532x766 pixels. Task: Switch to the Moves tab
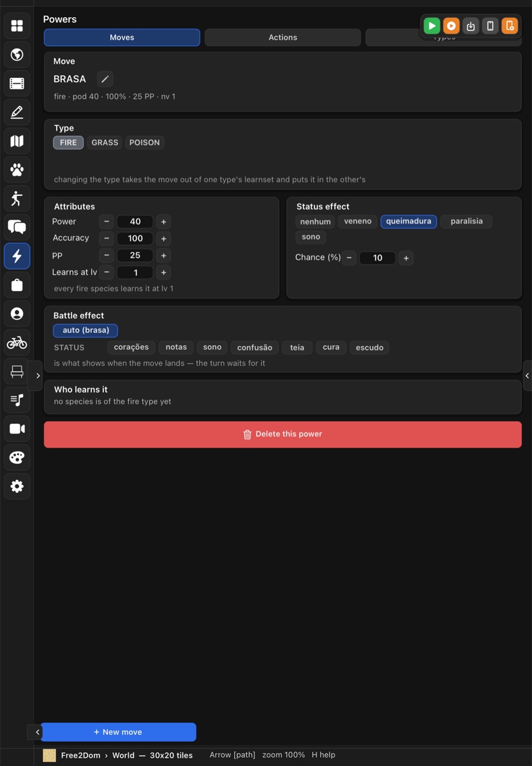pyautogui.click(x=122, y=38)
